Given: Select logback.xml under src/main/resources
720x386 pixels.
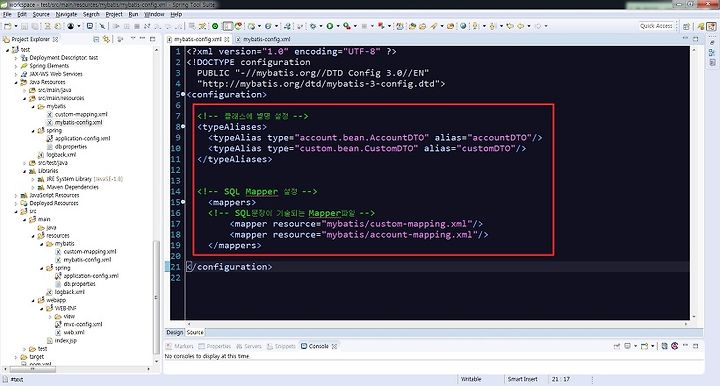Looking at the screenshot, I should (61, 155).
